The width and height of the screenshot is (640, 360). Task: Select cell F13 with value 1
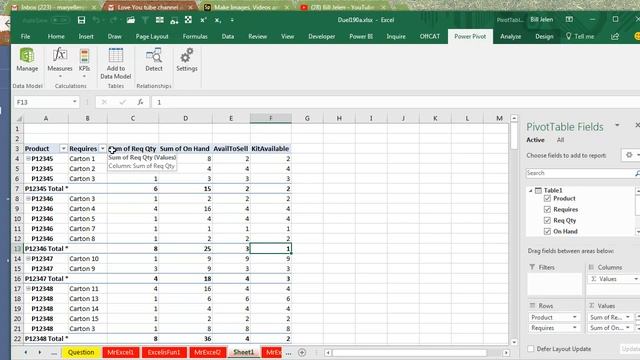coord(271,249)
